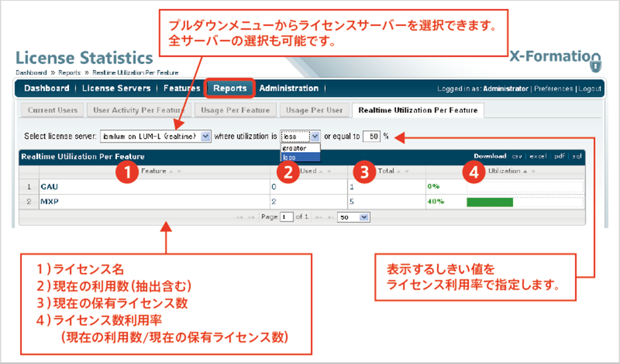Click the Total value 1 for GAU

pyautogui.click(x=351, y=186)
